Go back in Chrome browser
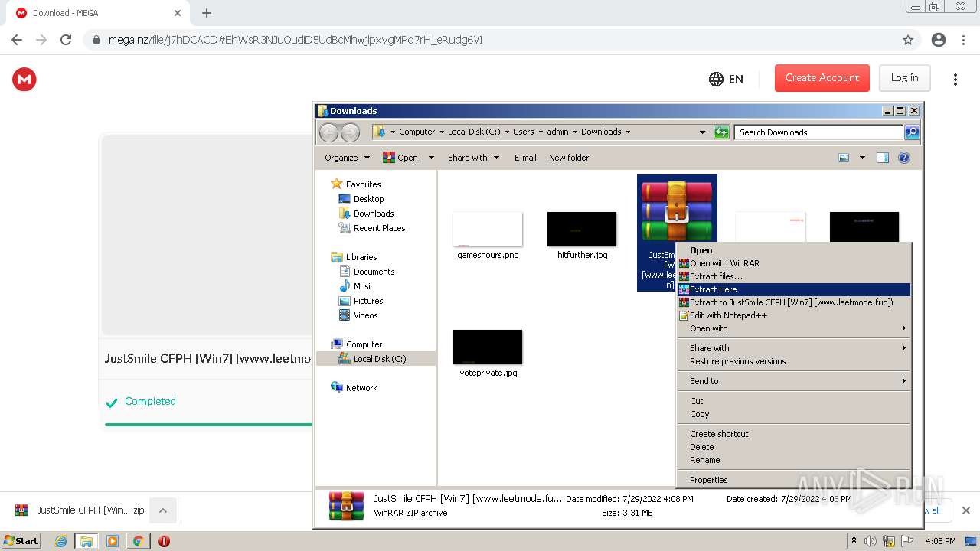Screen dimensions: 980x551 pyautogui.click(x=17, y=40)
